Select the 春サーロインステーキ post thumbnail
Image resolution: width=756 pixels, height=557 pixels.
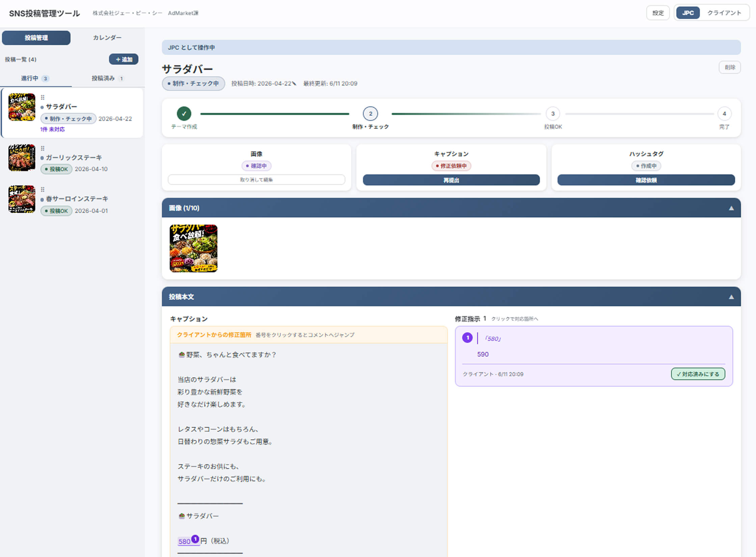coord(22,199)
